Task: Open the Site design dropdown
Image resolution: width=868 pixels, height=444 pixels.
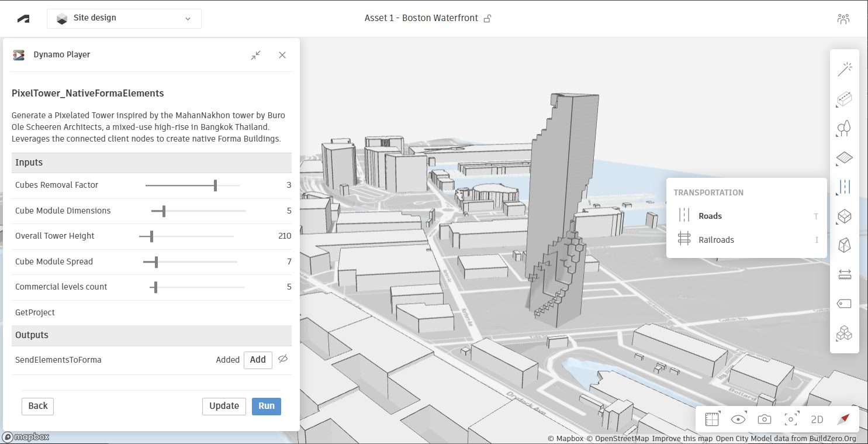Action: point(123,18)
